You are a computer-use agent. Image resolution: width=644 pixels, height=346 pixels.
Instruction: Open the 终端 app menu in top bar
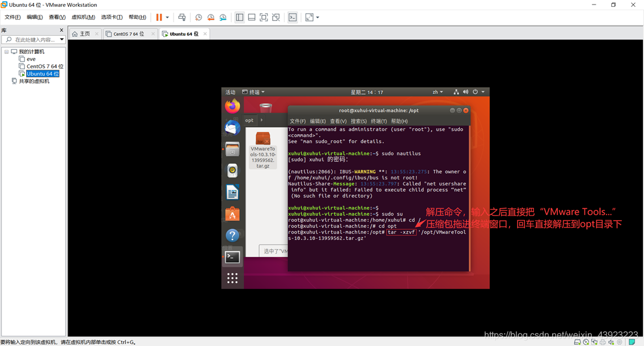253,92
